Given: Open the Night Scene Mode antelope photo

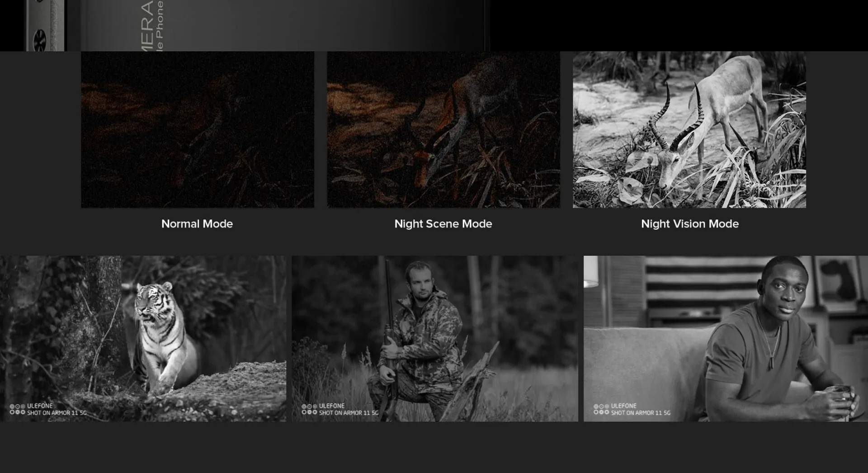Looking at the screenshot, I should 443,129.
